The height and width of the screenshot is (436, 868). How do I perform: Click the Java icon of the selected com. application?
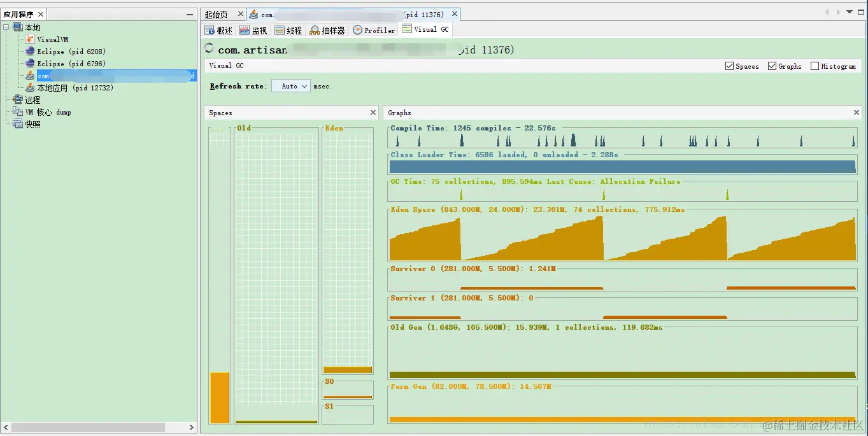click(30, 76)
